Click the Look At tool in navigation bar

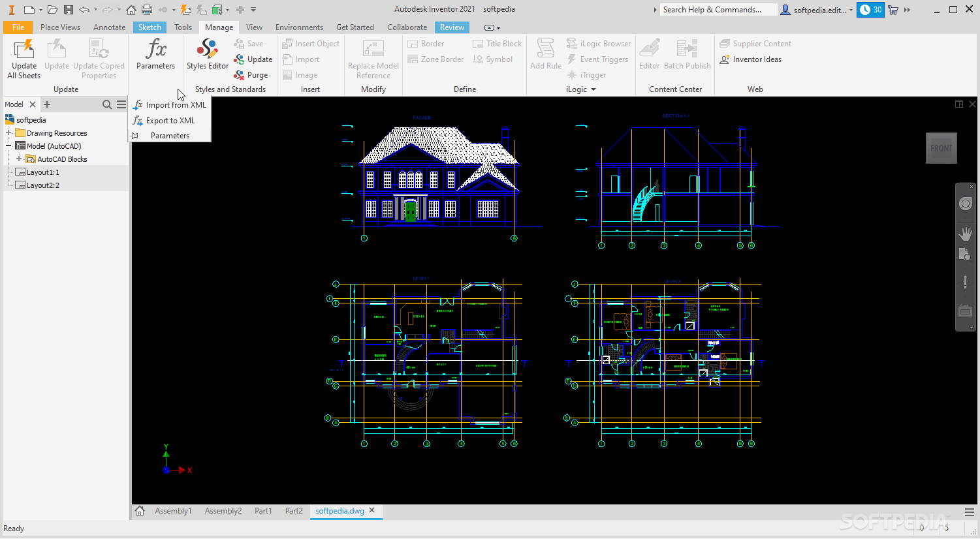(966, 311)
